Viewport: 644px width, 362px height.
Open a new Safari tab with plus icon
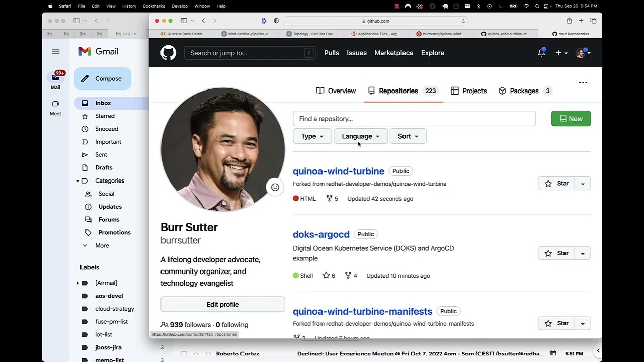tap(581, 21)
